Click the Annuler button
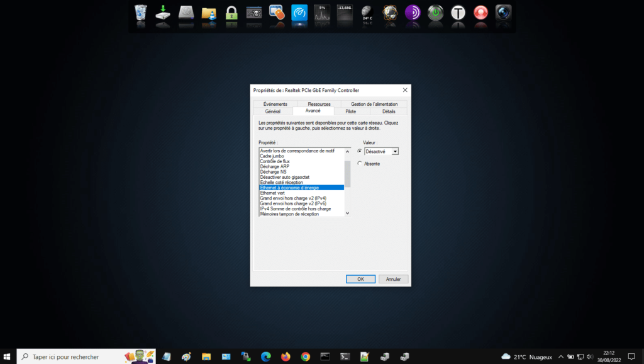Image resolution: width=644 pixels, height=364 pixels. click(x=394, y=279)
